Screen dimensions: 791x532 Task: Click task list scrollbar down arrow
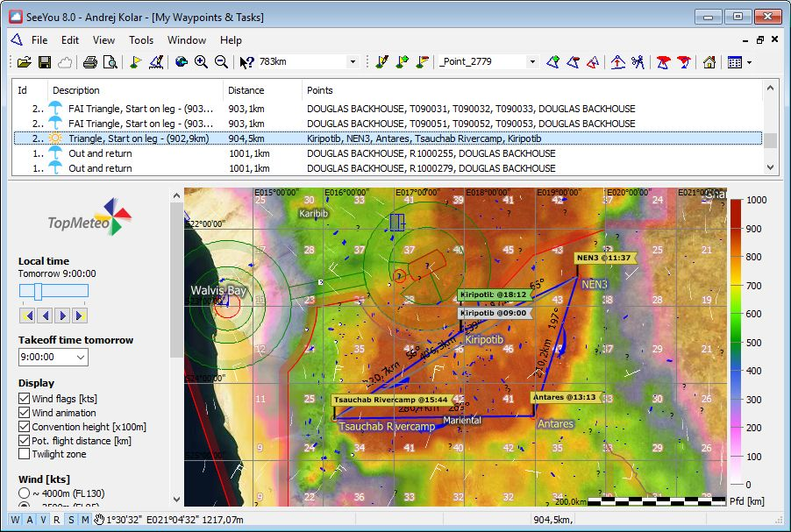click(x=770, y=167)
